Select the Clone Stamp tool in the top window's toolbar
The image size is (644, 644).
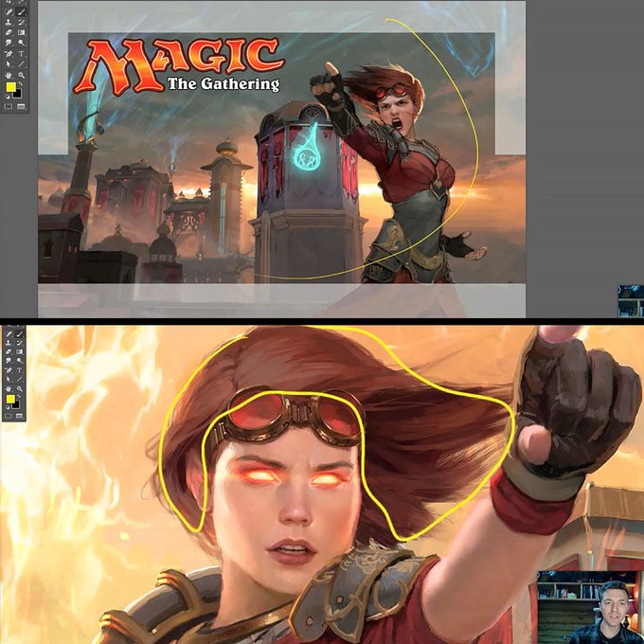[x=9, y=22]
